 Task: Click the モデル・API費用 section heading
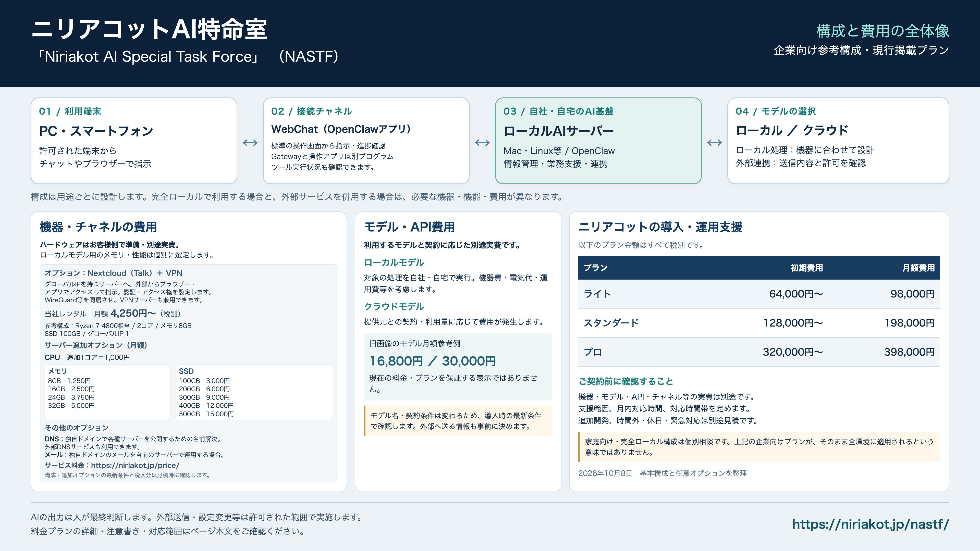tap(409, 227)
